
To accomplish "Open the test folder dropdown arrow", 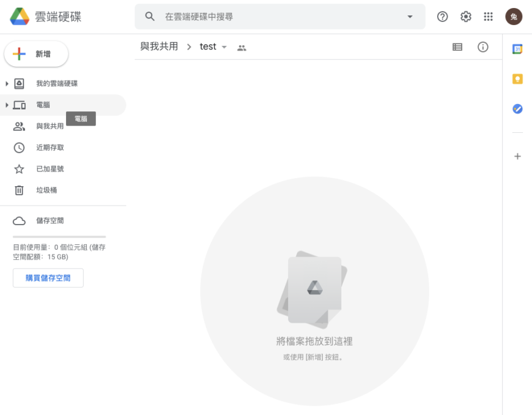I will point(224,47).
